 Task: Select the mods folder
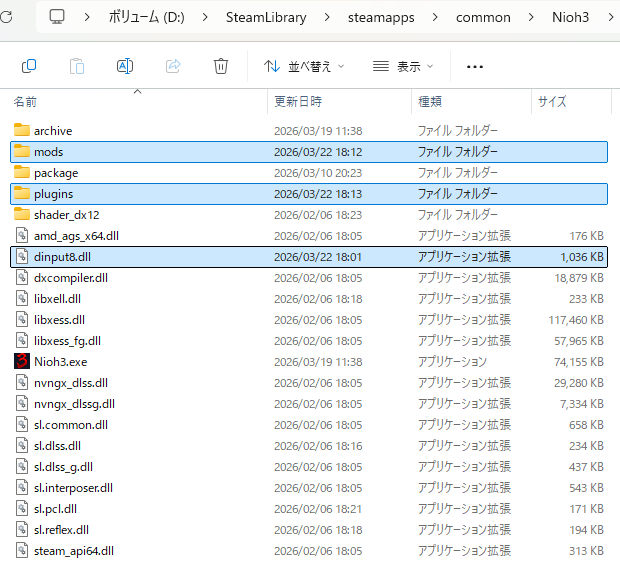(48, 152)
